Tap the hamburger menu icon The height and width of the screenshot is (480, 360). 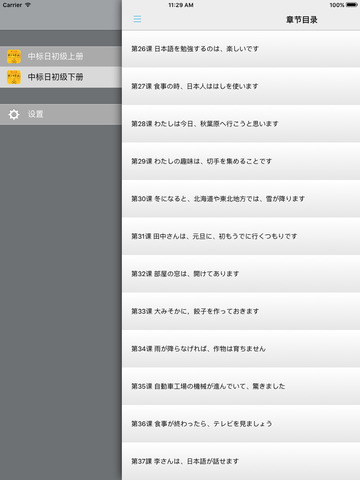pyautogui.click(x=137, y=19)
